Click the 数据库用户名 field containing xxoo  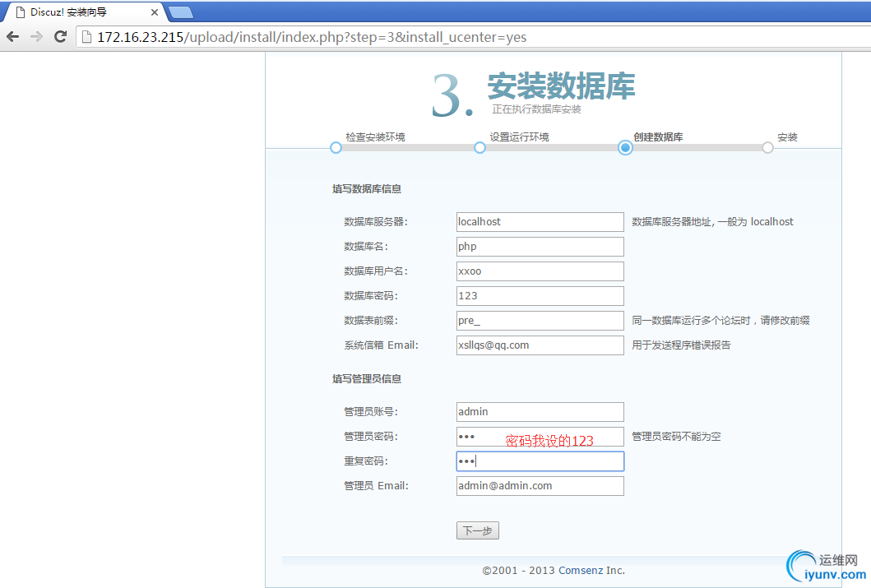point(540,271)
